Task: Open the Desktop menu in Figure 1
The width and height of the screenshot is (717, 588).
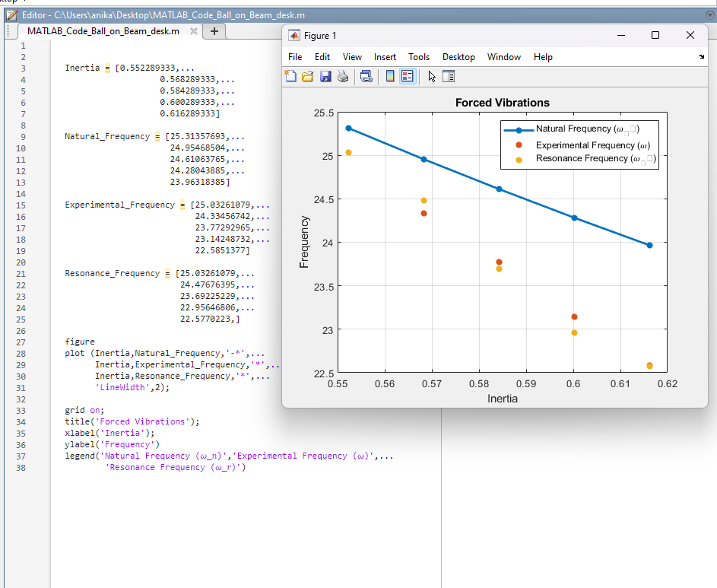Action: (458, 57)
